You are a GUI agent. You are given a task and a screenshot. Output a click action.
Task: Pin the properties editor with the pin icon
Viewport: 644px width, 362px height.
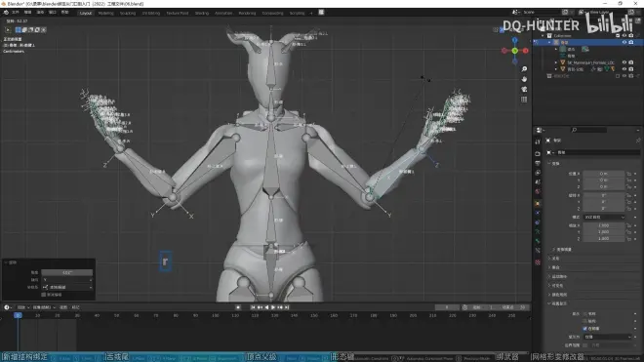638,141
